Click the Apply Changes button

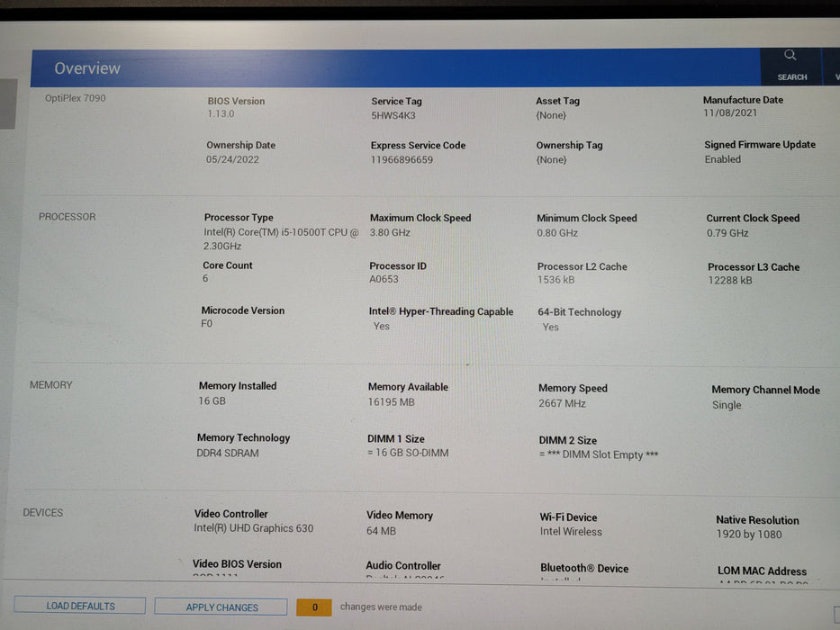point(221,607)
